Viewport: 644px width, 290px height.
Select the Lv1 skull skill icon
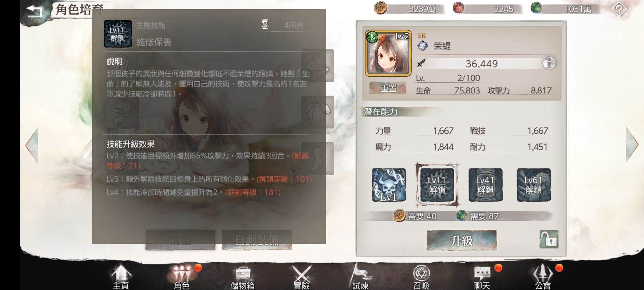[x=389, y=185]
